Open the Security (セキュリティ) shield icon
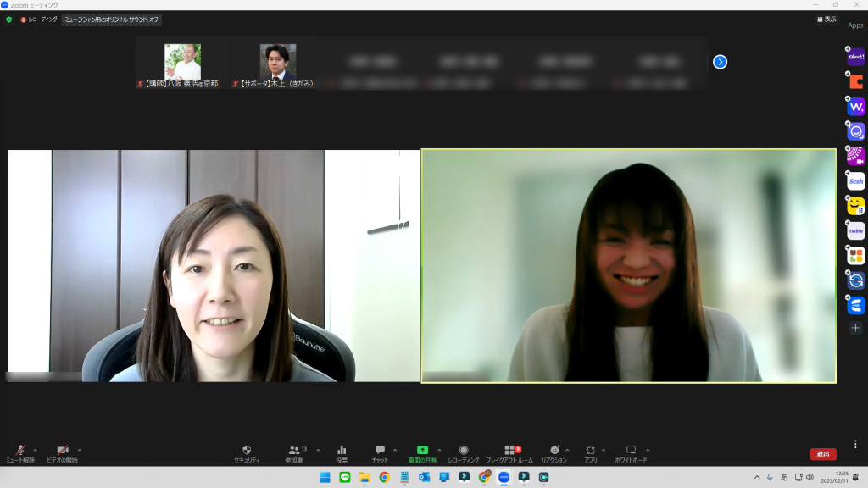 247,453
